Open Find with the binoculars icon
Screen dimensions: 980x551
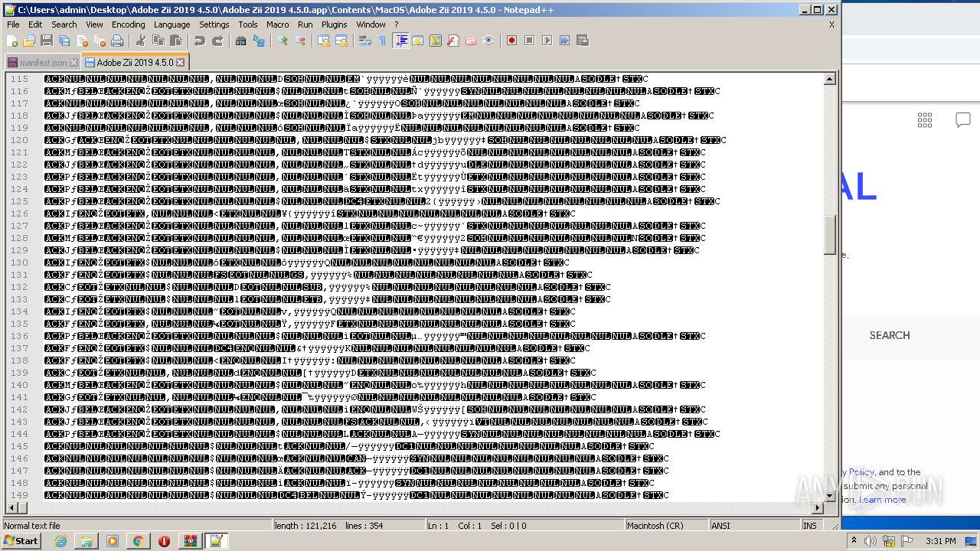coord(240,41)
